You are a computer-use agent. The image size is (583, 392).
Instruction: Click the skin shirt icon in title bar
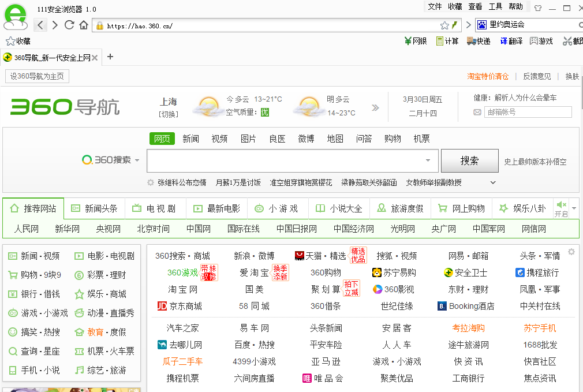click(x=538, y=8)
